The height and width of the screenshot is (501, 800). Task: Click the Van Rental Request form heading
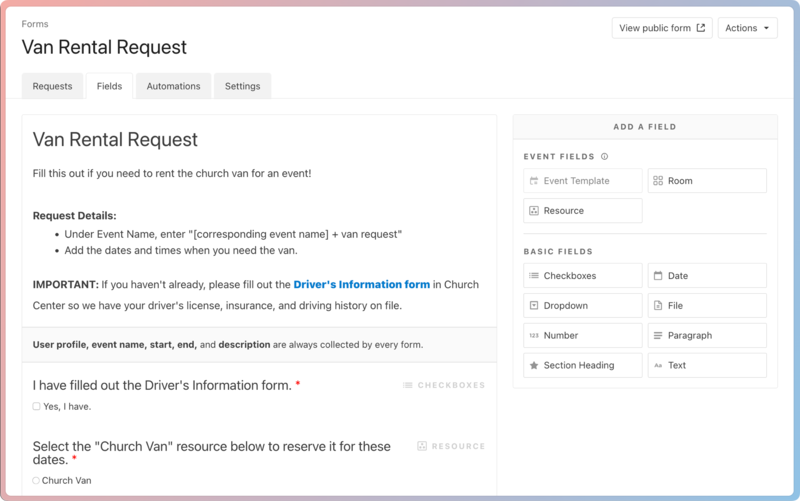(x=115, y=139)
